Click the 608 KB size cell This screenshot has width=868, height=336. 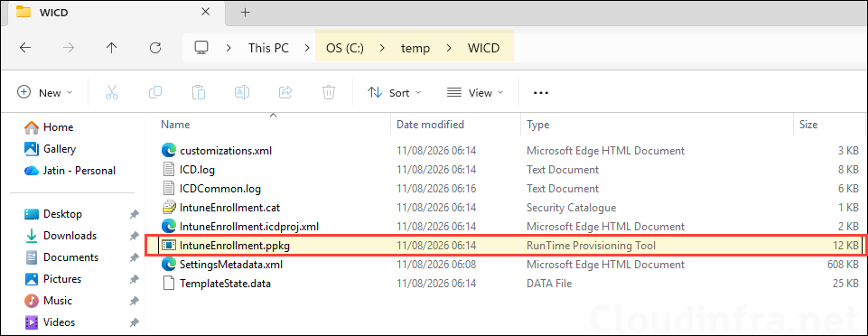843,265
